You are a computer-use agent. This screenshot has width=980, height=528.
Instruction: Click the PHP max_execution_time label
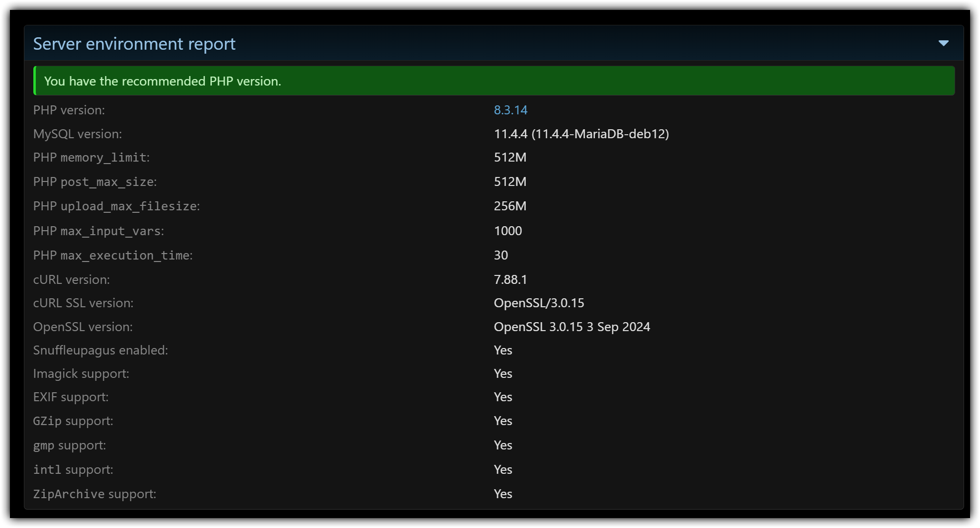pos(112,256)
